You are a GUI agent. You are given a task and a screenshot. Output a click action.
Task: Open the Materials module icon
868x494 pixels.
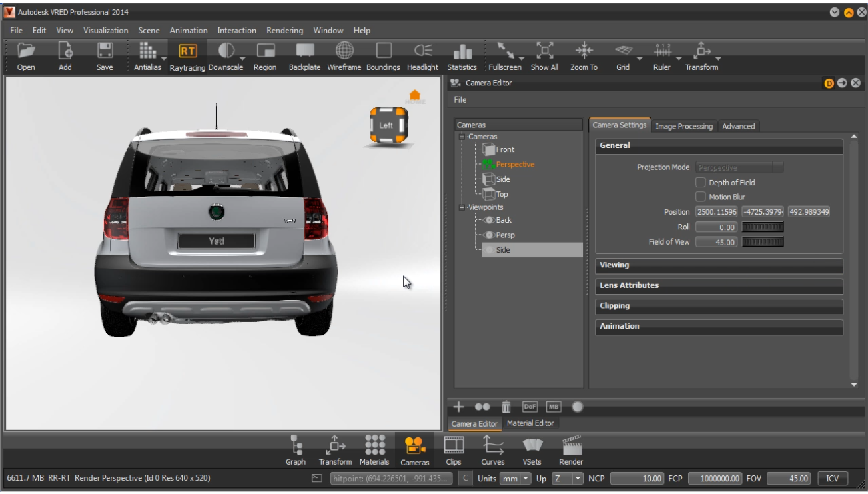pos(374,445)
